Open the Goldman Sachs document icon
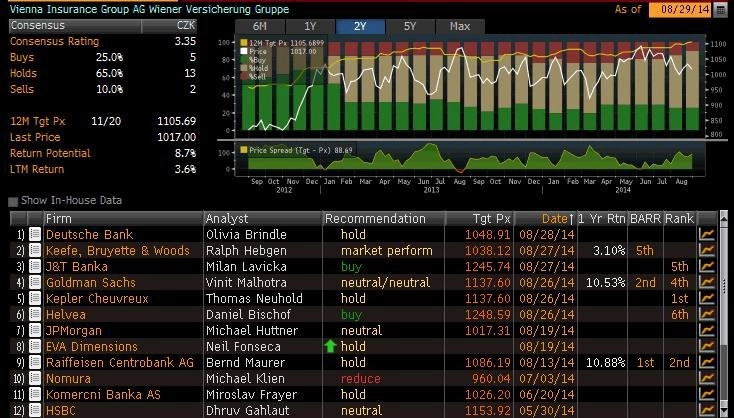The image size is (734, 418). (35, 282)
